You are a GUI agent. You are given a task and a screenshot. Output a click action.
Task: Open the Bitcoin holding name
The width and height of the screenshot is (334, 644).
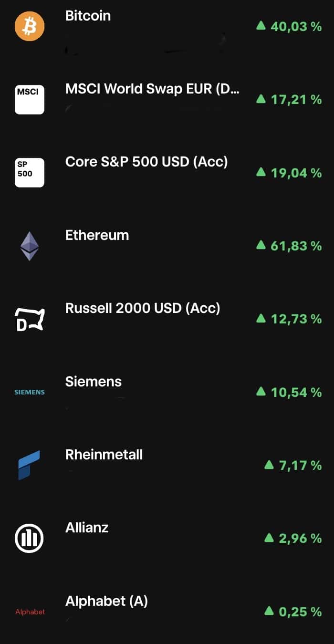coord(88,16)
